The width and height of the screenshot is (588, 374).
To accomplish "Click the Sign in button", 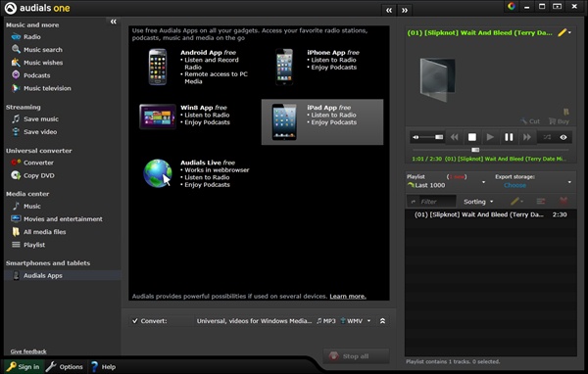I will point(24,366).
